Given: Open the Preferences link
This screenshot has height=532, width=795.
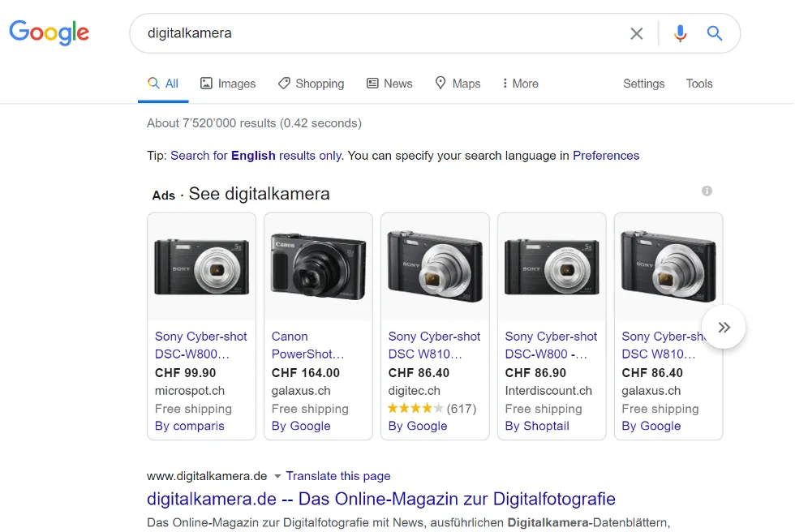Looking at the screenshot, I should [606, 156].
